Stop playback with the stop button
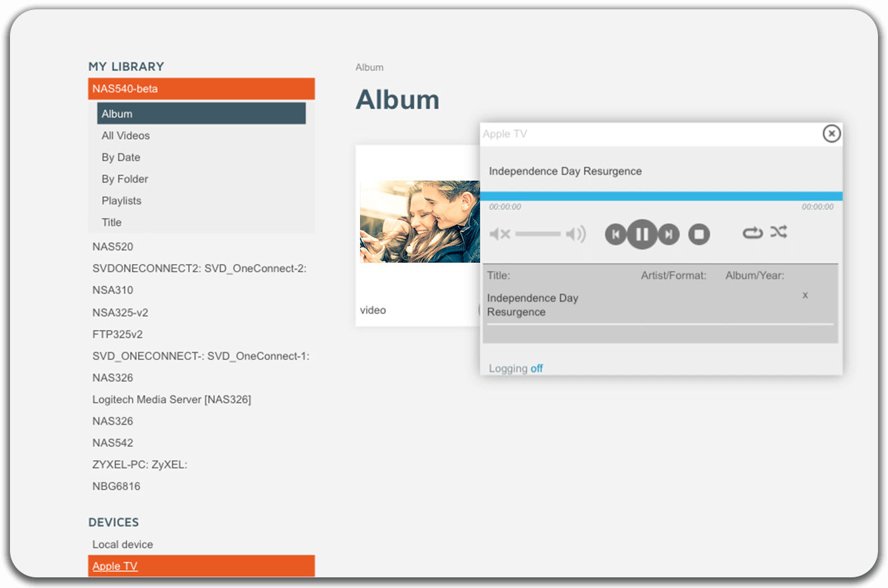The width and height of the screenshot is (888, 588). [699, 234]
